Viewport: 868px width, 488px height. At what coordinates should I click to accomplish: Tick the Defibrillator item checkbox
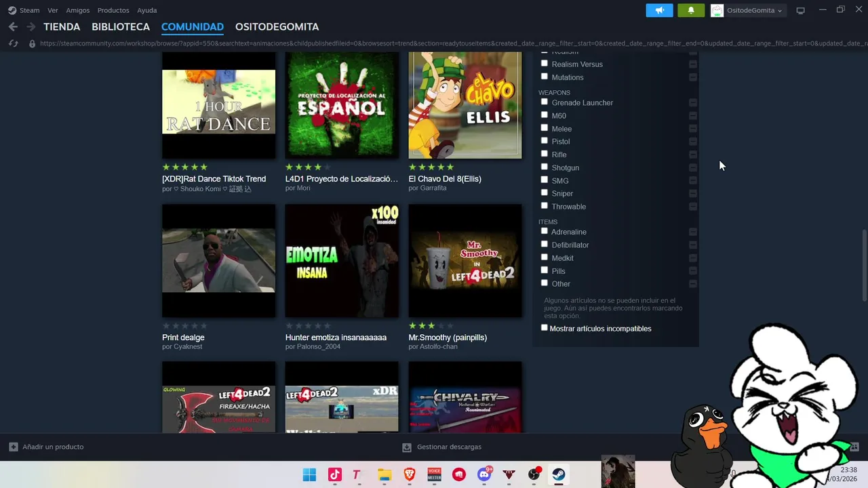point(544,244)
